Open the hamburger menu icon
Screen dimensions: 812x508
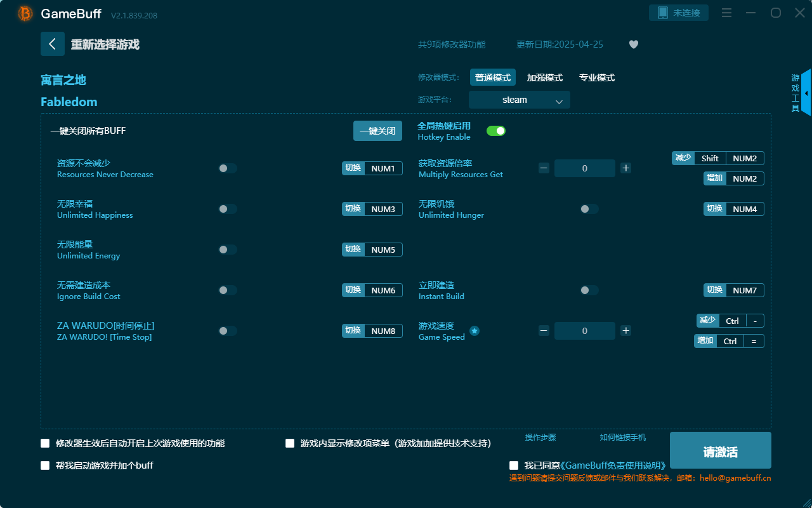click(727, 13)
